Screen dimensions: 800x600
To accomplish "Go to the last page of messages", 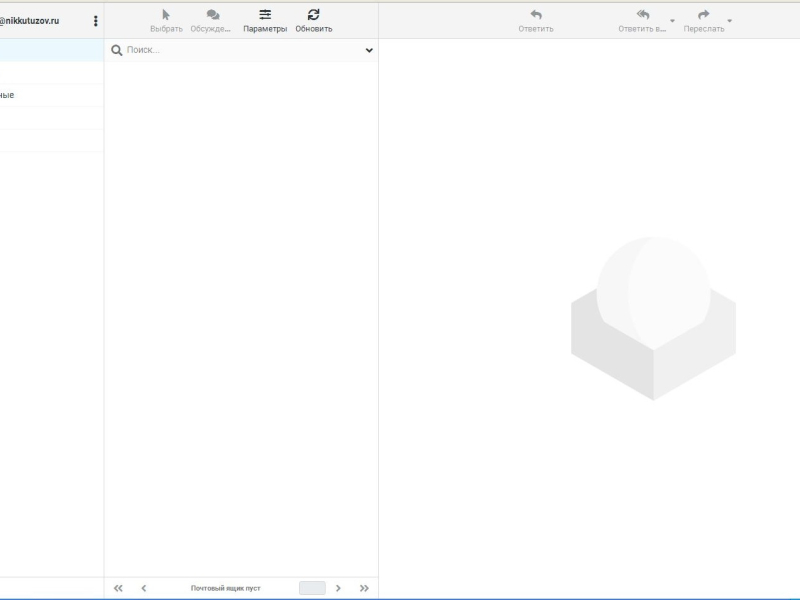I will pos(364,588).
